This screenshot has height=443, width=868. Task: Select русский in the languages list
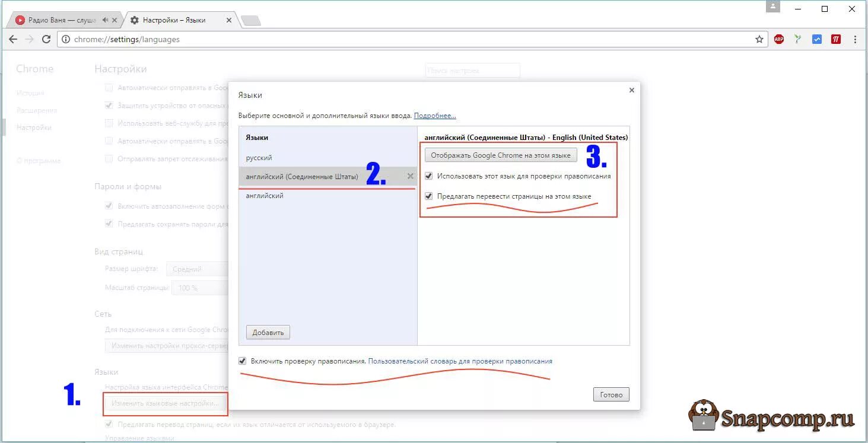pos(328,158)
